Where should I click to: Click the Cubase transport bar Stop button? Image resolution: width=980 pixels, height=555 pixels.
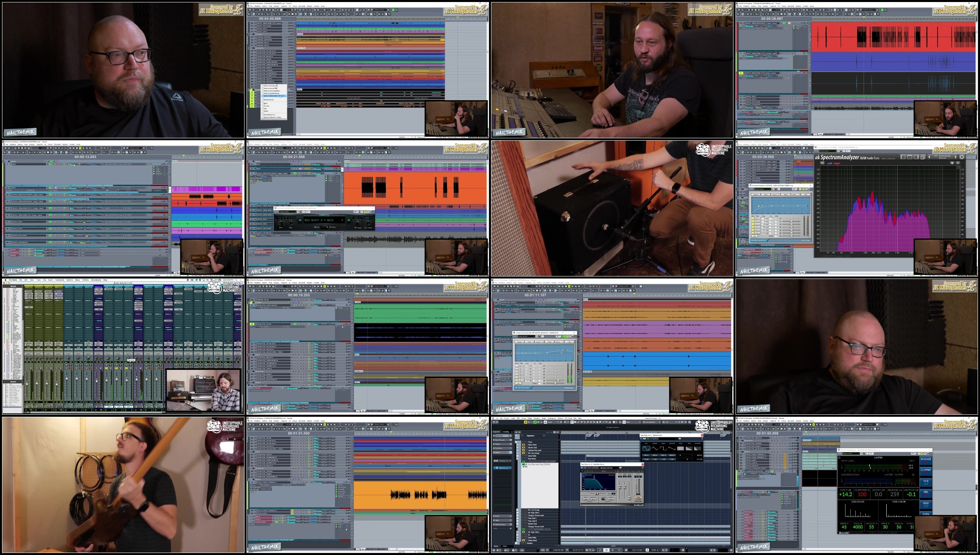coord(607,550)
